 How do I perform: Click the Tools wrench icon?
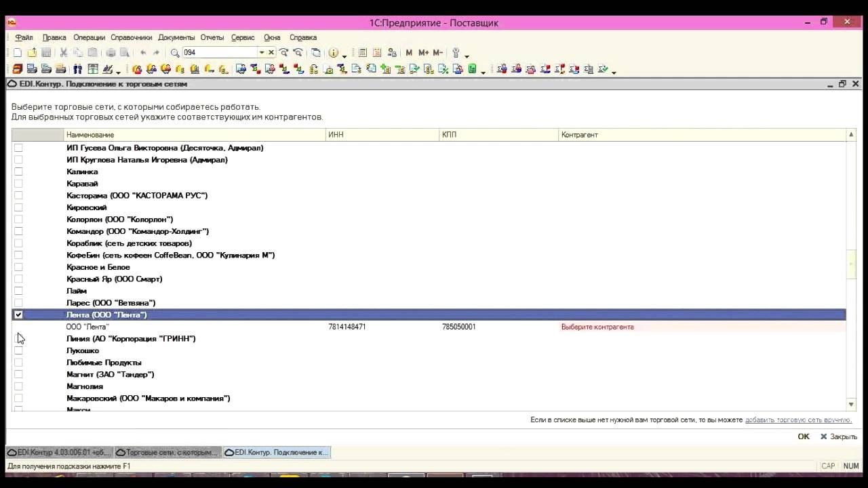456,53
